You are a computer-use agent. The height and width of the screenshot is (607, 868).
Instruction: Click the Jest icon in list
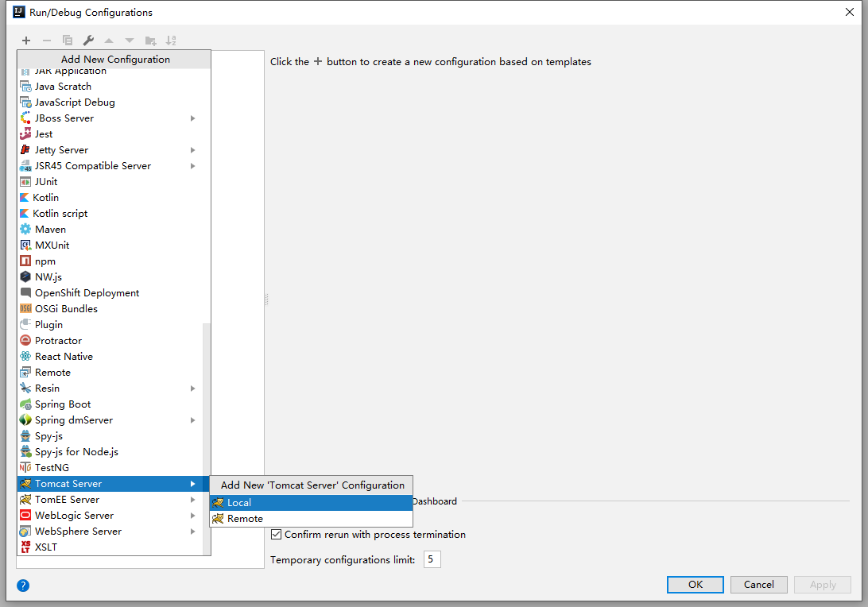click(x=25, y=134)
